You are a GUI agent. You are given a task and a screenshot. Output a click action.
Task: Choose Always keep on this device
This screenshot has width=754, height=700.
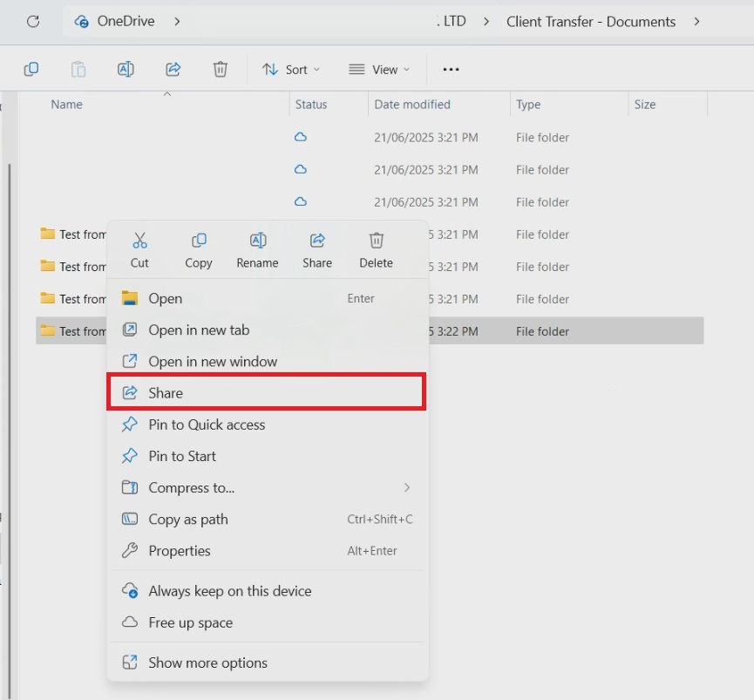pyautogui.click(x=229, y=591)
